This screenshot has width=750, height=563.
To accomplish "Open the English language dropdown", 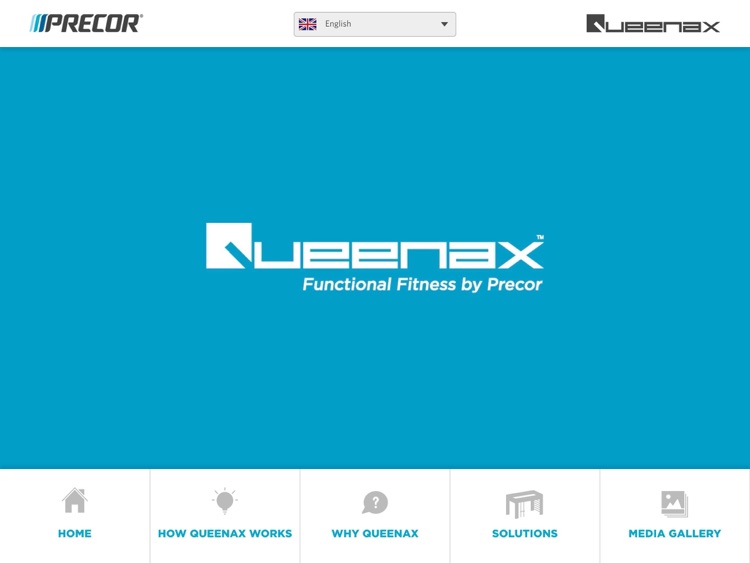I will [x=375, y=24].
